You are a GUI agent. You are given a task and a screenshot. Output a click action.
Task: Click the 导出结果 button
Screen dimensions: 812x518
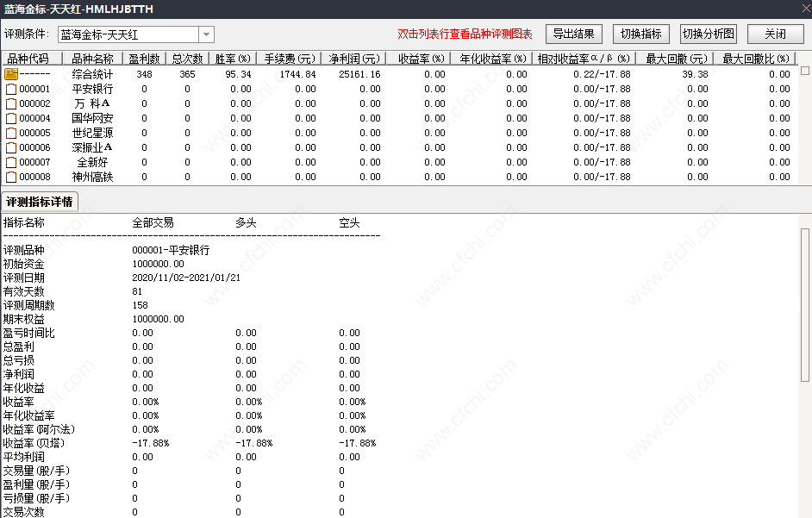pyautogui.click(x=574, y=34)
